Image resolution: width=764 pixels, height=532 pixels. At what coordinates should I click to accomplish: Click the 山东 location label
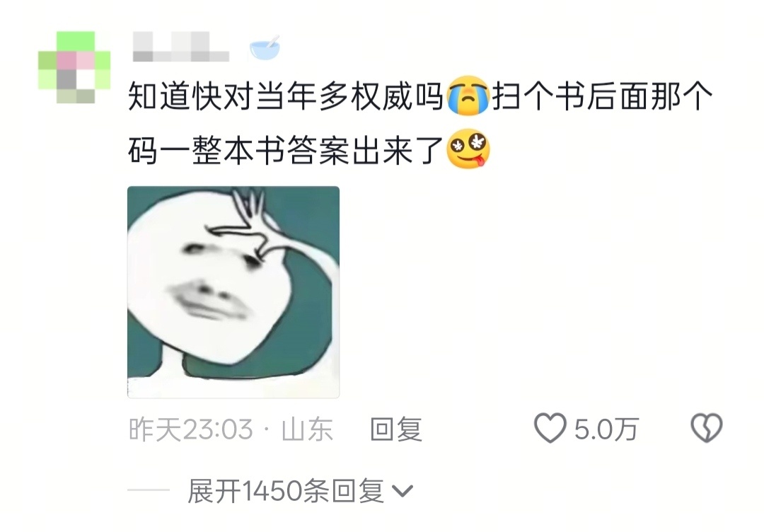click(307, 429)
